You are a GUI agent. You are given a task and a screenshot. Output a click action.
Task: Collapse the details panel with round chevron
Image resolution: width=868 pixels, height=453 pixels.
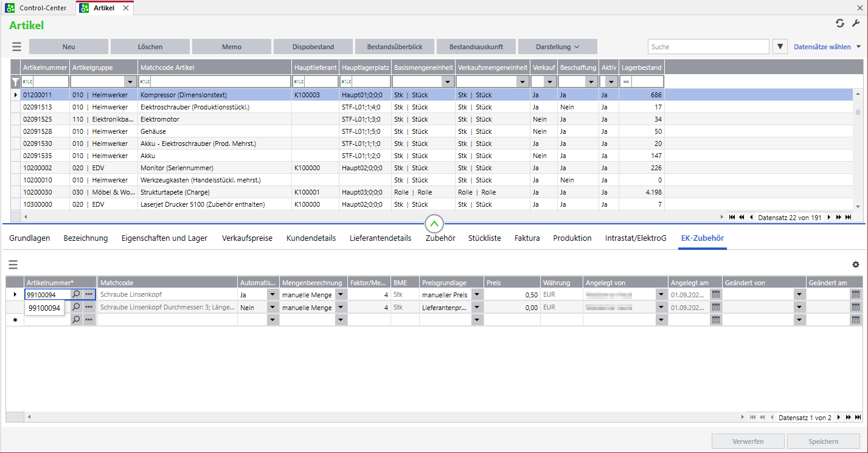tap(434, 224)
